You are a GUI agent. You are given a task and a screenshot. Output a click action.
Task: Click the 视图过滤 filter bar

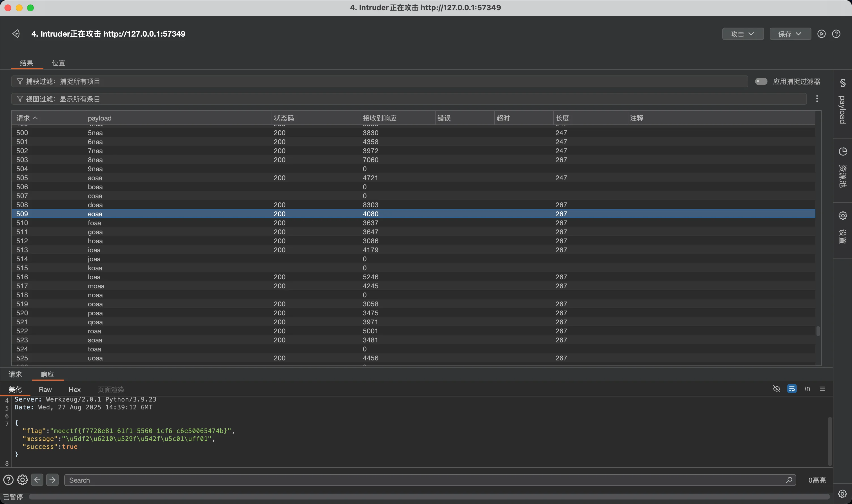(x=408, y=99)
